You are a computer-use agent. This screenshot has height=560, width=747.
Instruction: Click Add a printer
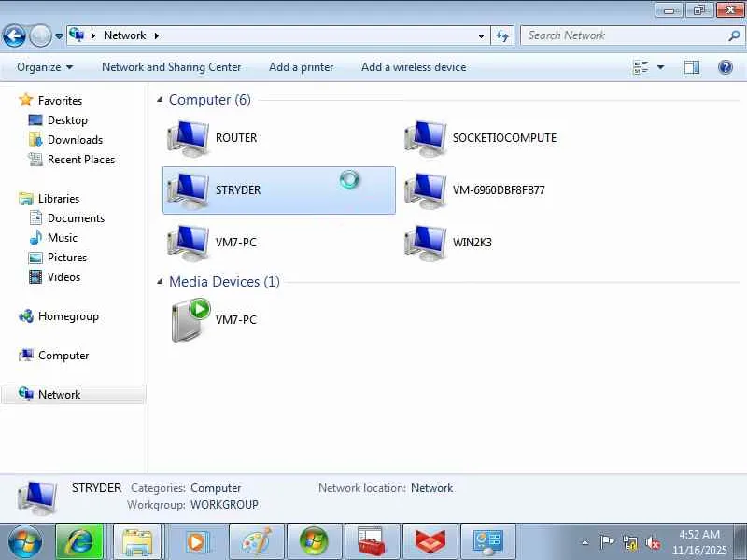point(301,67)
